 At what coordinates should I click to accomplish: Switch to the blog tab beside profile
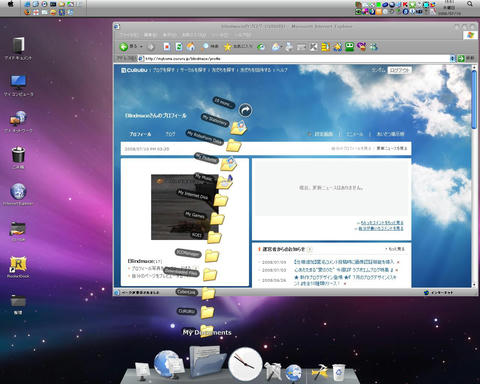click(170, 134)
